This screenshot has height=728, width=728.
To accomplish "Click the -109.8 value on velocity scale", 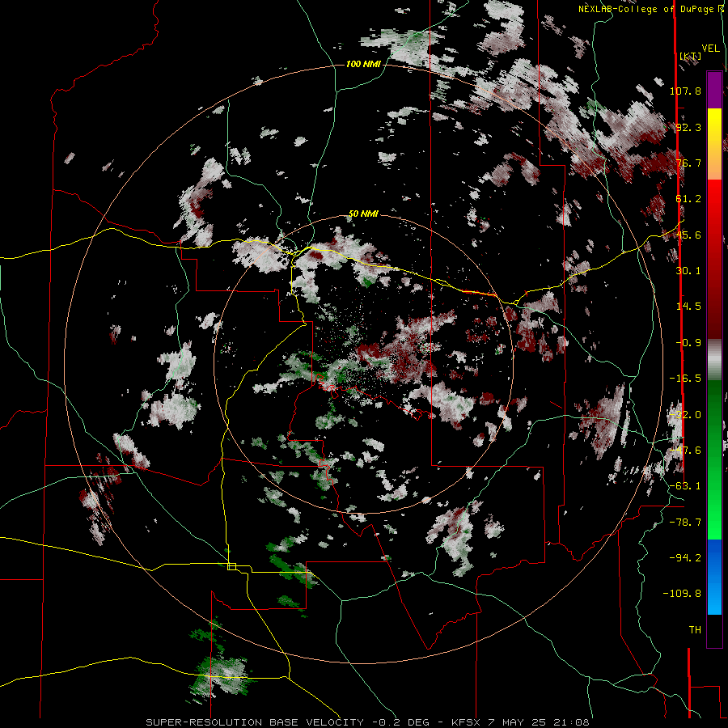I will (682, 594).
